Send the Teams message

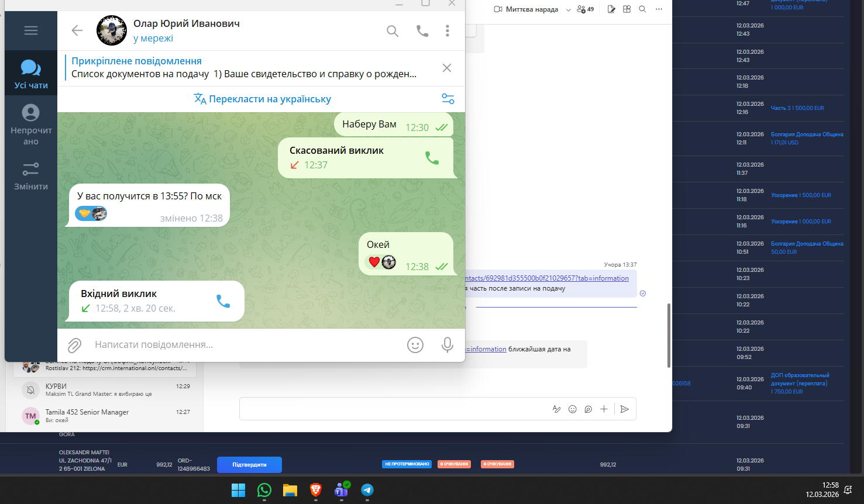(625, 409)
